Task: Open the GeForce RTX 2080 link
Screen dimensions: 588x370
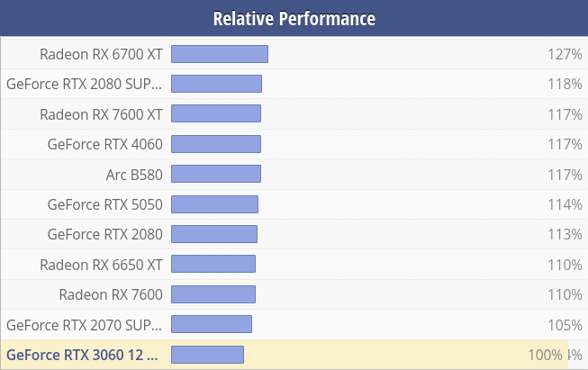Action: 105,234
